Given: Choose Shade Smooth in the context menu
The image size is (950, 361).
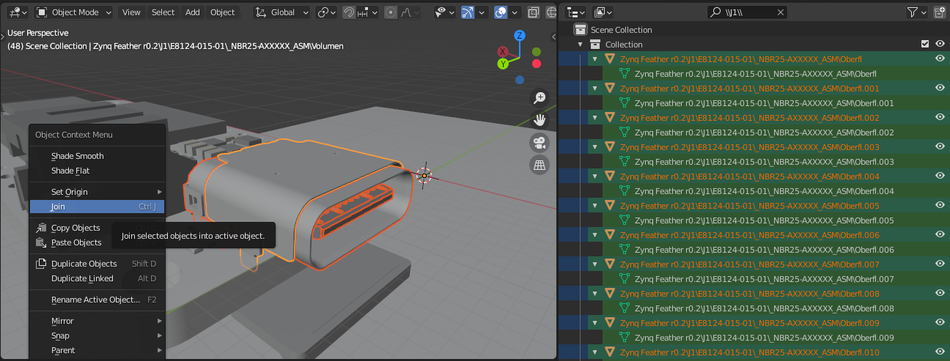Looking at the screenshot, I should 97,156.
